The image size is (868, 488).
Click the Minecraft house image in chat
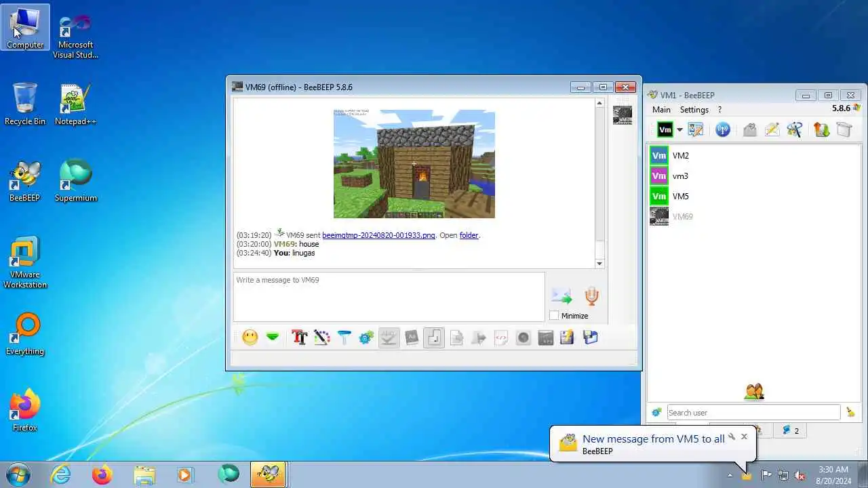point(414,164)
